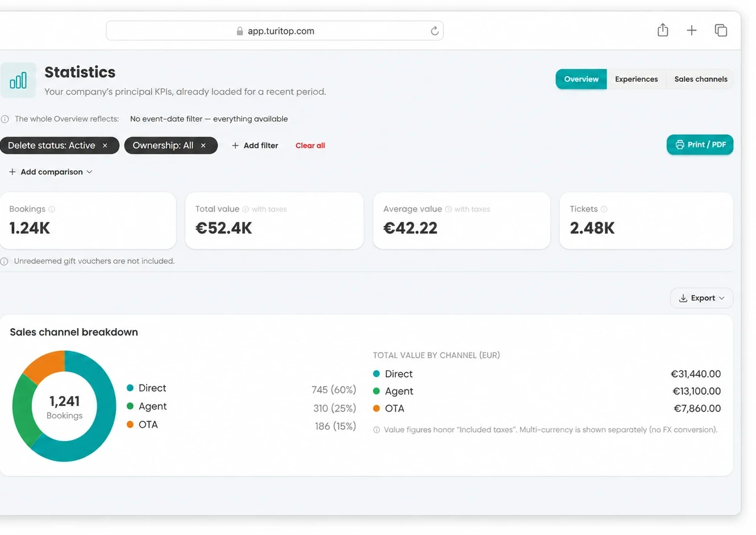
Task: Click the info icon beside Average value
Action: coord(448,209)
